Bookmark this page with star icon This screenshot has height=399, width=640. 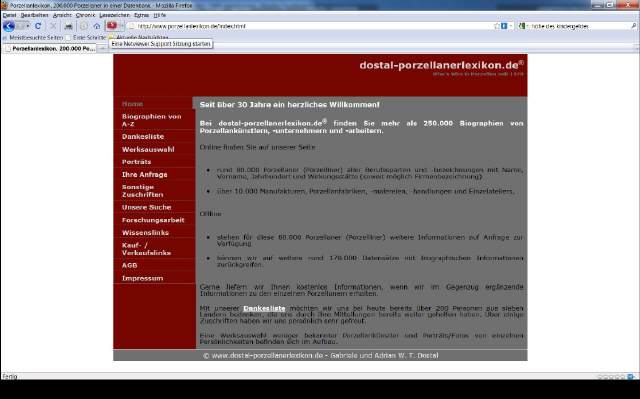(497, 26)
